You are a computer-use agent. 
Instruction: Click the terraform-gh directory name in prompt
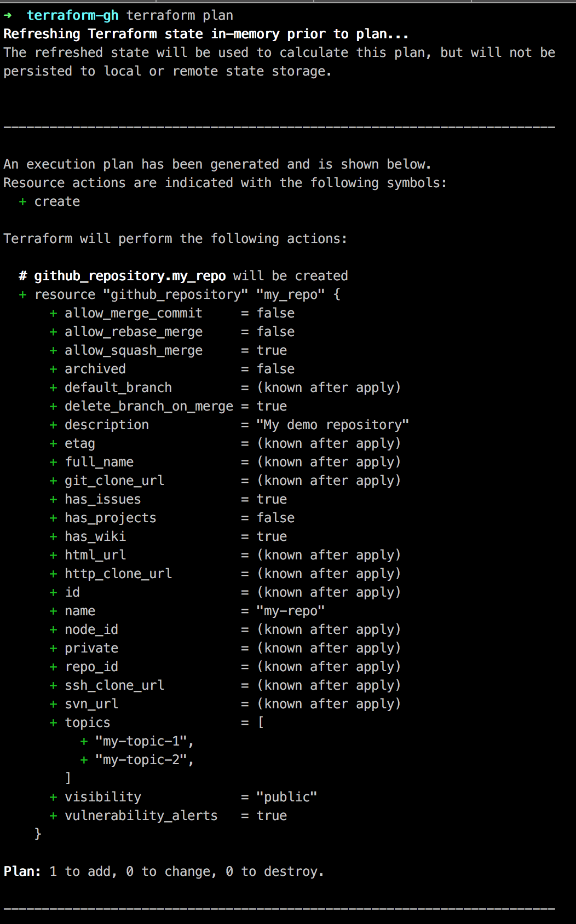coord(72,15)
